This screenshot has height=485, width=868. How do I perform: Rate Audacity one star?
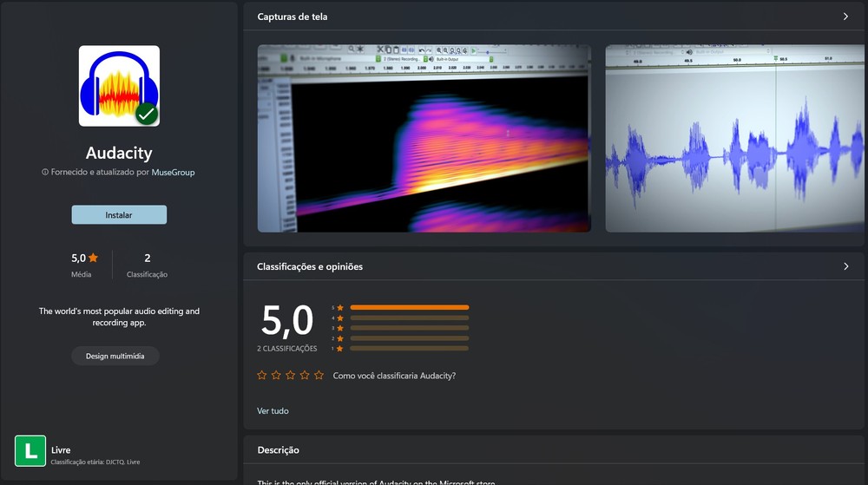pos(262,376)
